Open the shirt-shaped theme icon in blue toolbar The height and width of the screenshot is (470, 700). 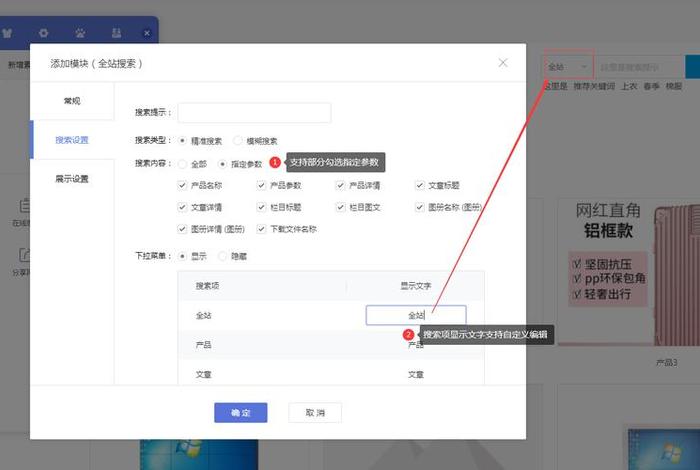tap(7, 33)
